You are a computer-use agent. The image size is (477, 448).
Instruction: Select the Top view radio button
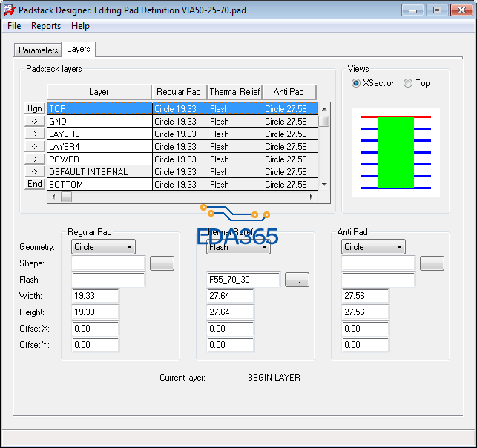click(408, 83)
